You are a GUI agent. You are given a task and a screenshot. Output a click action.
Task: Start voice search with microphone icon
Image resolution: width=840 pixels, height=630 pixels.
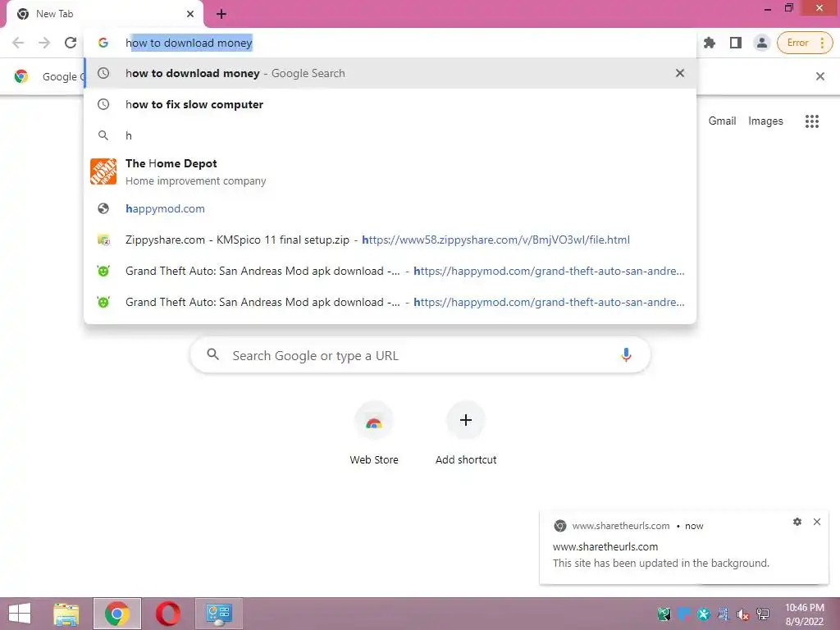coord(626,354)
